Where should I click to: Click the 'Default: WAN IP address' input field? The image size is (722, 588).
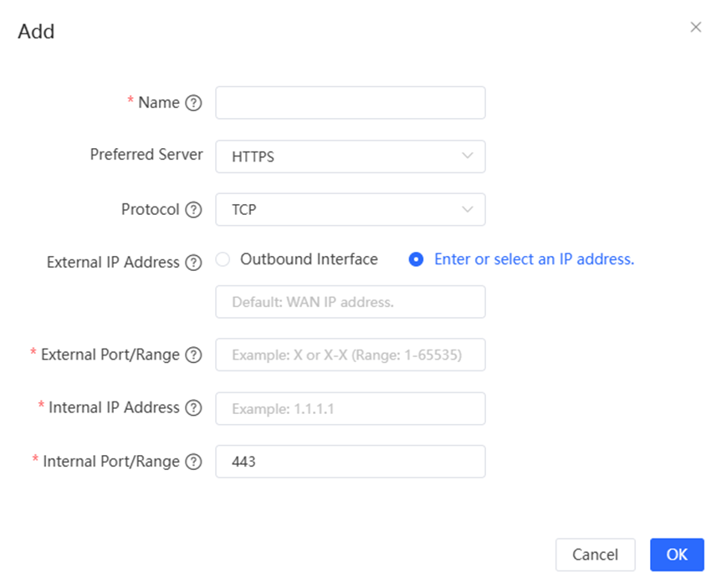point(351,302)
